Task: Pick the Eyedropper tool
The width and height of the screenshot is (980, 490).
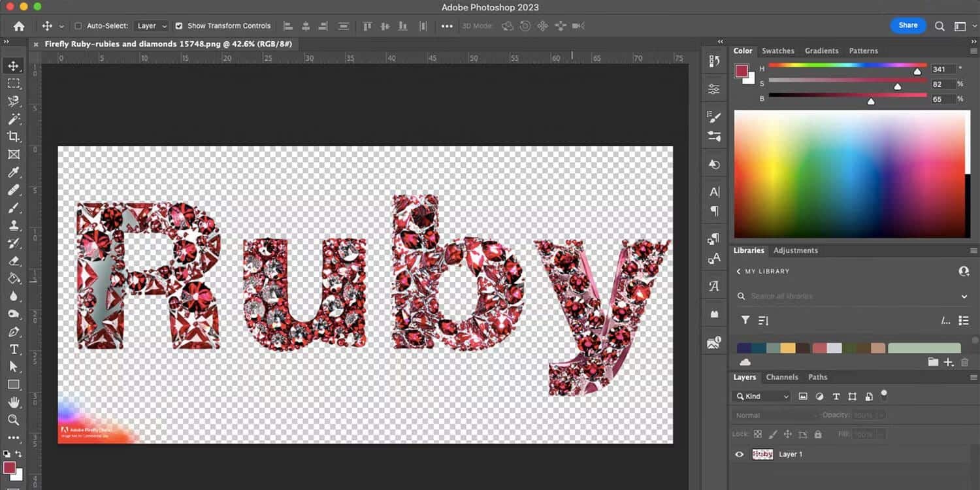Action: 14,172
